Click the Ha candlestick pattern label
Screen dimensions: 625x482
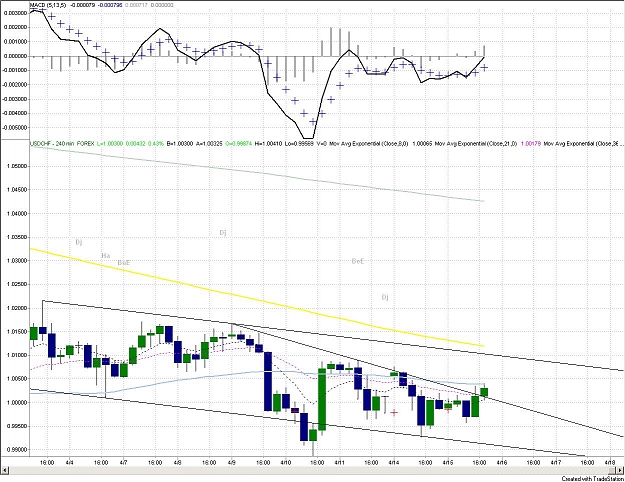coord(106,256)
